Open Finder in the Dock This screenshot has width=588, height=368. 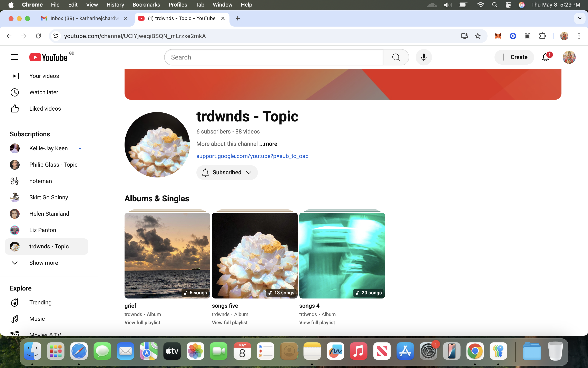pos(32,351)
